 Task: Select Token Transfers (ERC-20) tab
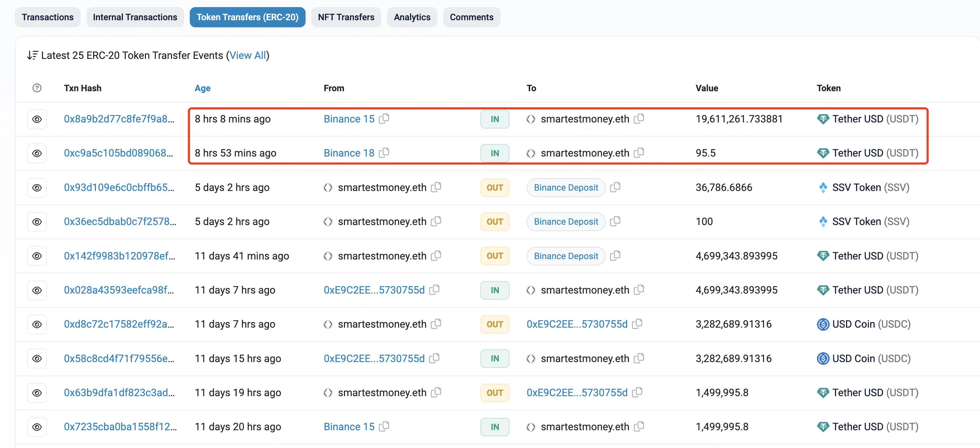point(247,17)
